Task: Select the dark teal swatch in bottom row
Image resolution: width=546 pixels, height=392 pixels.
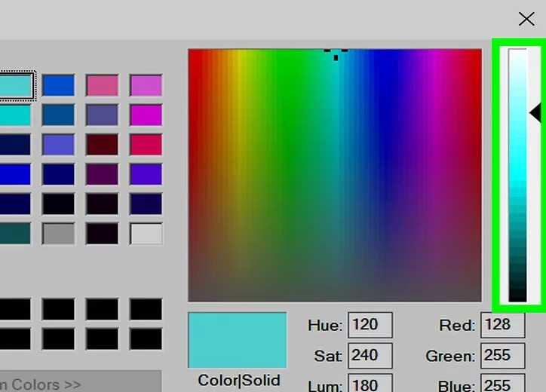Action: (x=15, y=234)
